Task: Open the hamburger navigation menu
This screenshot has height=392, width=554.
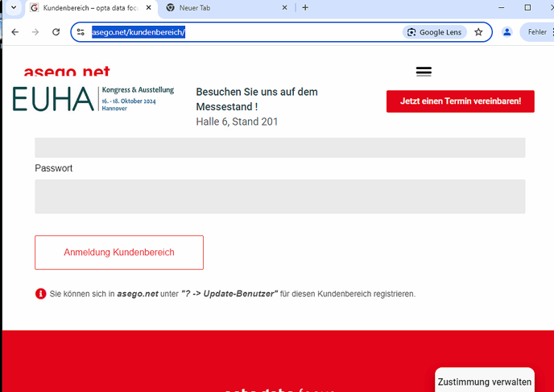Action: click(x=424, y=72)
